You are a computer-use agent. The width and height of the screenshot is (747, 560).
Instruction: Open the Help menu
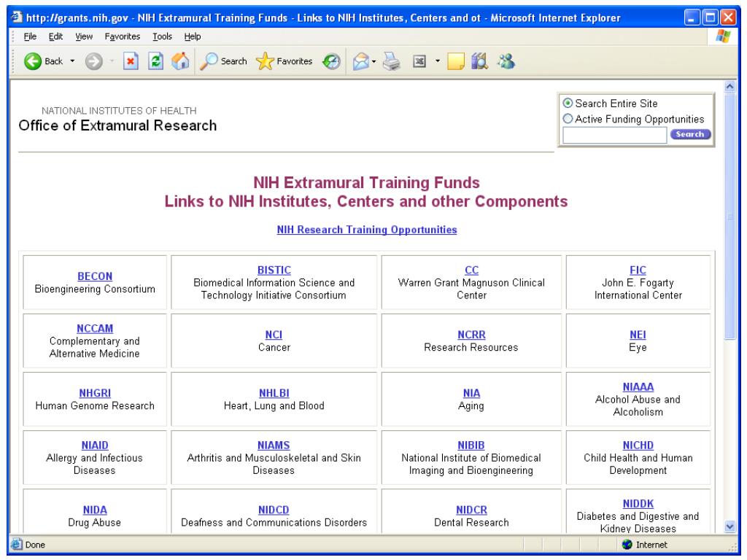tap(193, 36)
